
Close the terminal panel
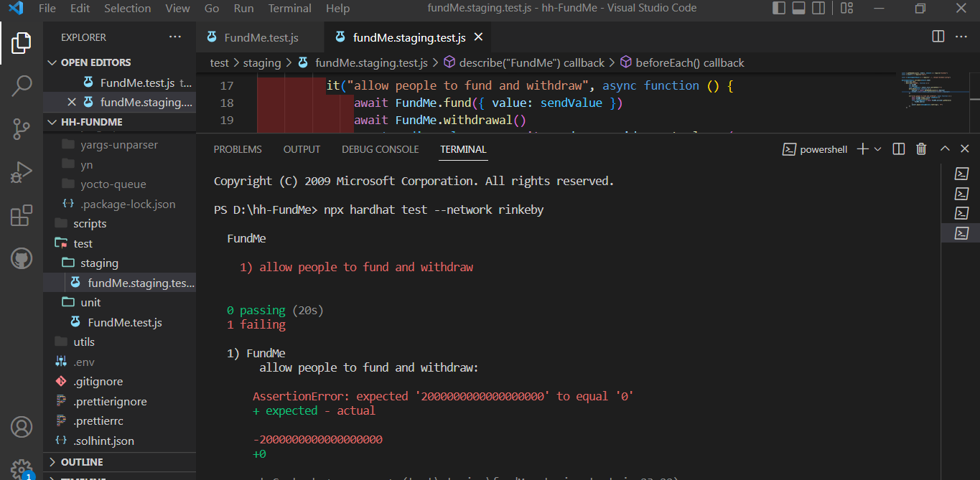pyautogui.click(x=964, y=149)
